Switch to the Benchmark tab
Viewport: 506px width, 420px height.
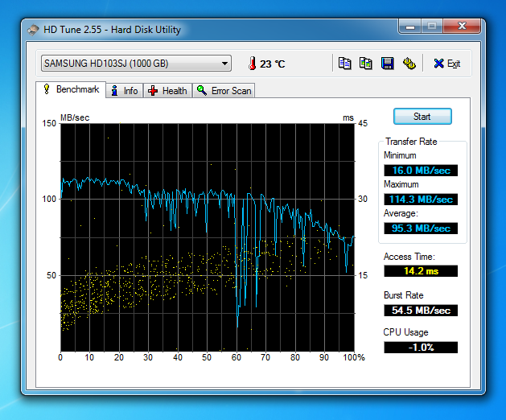71,89
